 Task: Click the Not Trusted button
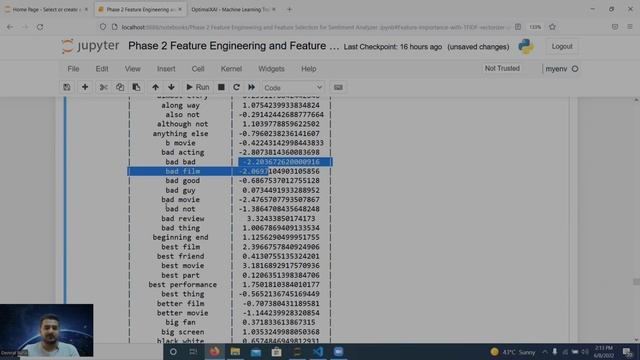tap(502, 68)
